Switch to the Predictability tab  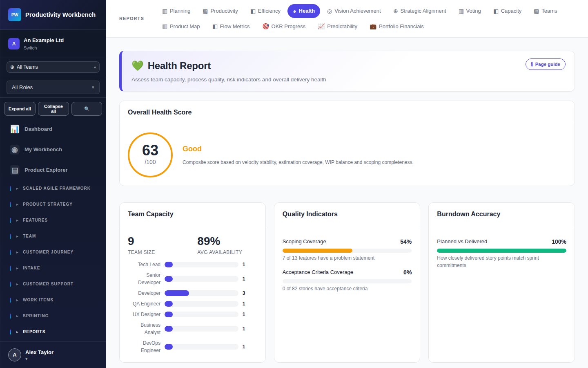(x=338, y=27)
